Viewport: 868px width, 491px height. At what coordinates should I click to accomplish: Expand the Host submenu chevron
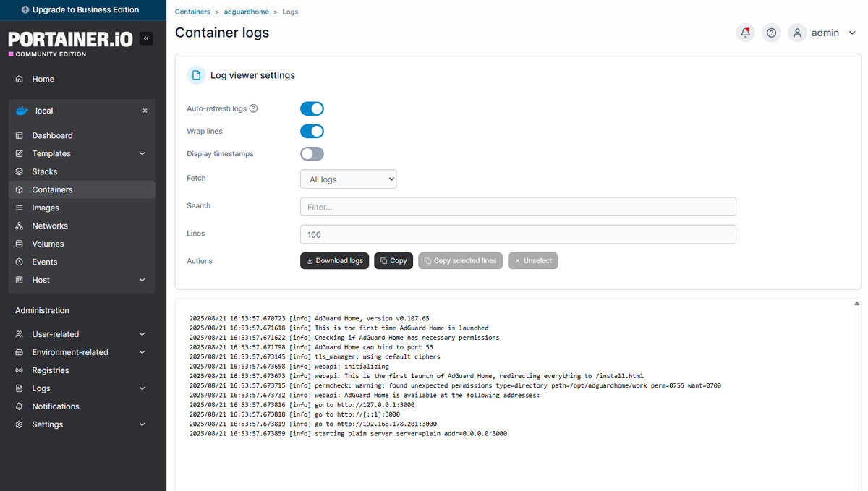tap(142, 280)
